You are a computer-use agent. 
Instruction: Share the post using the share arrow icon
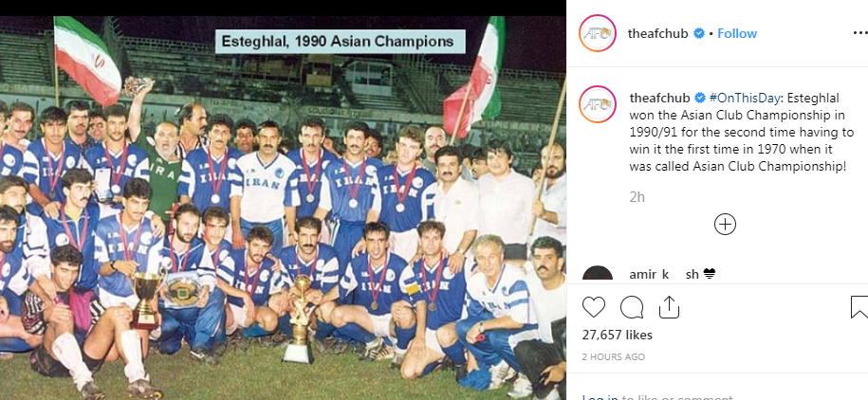point(669,307)
